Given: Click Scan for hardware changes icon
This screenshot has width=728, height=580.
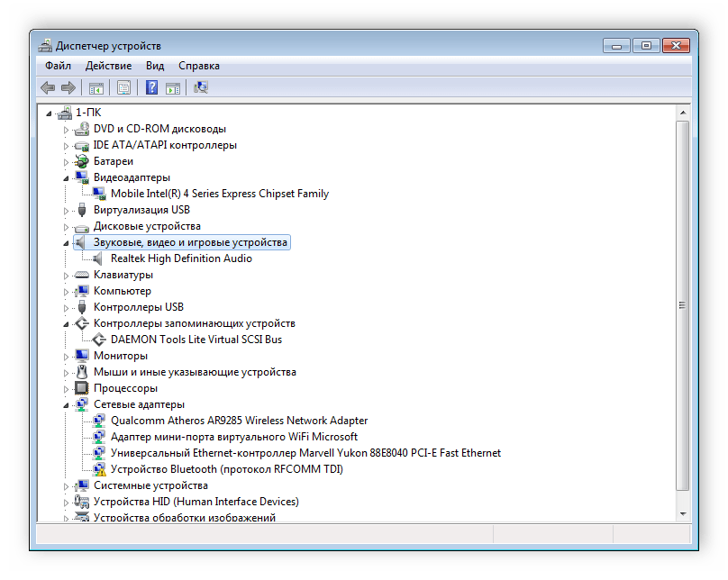Looking at the screenshot, I should coord(201,87).
